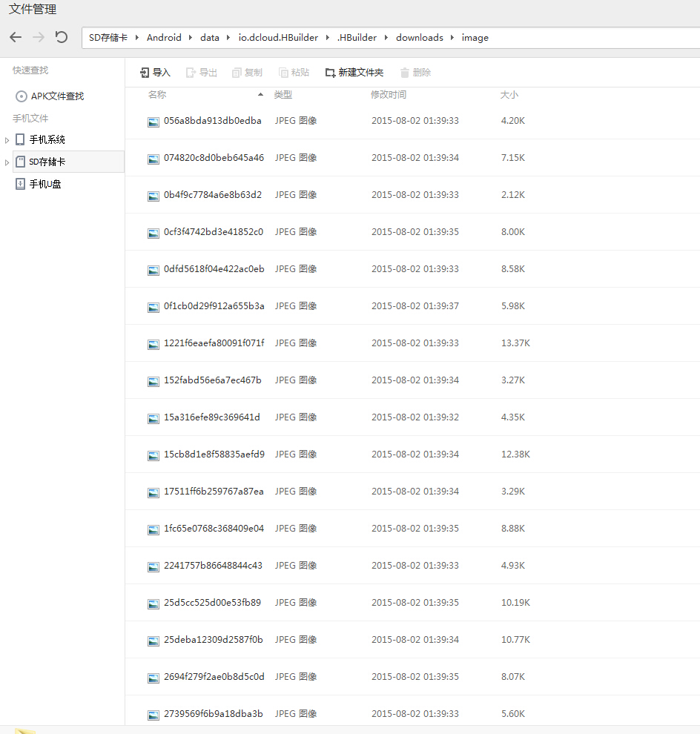Expand the SD storage card (SD存储卡) node
The image size is (700, 734).
pos(7,162)
